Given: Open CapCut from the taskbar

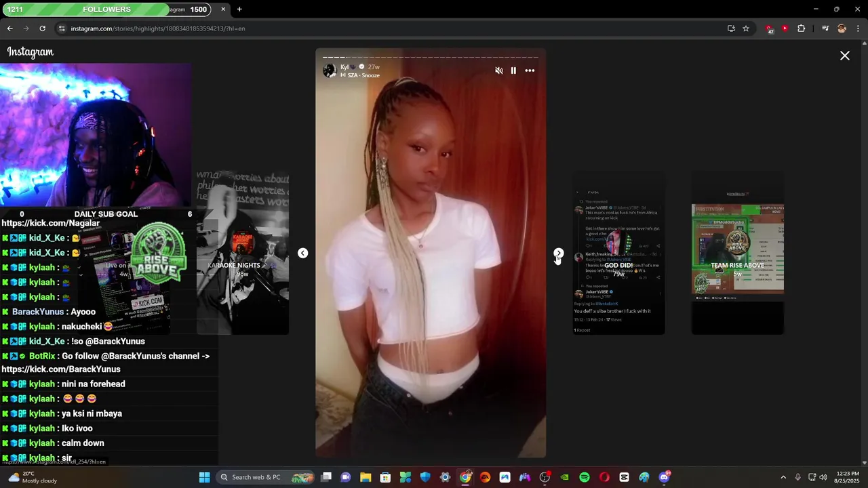Looking at the screenshot, I should (624, 477).
